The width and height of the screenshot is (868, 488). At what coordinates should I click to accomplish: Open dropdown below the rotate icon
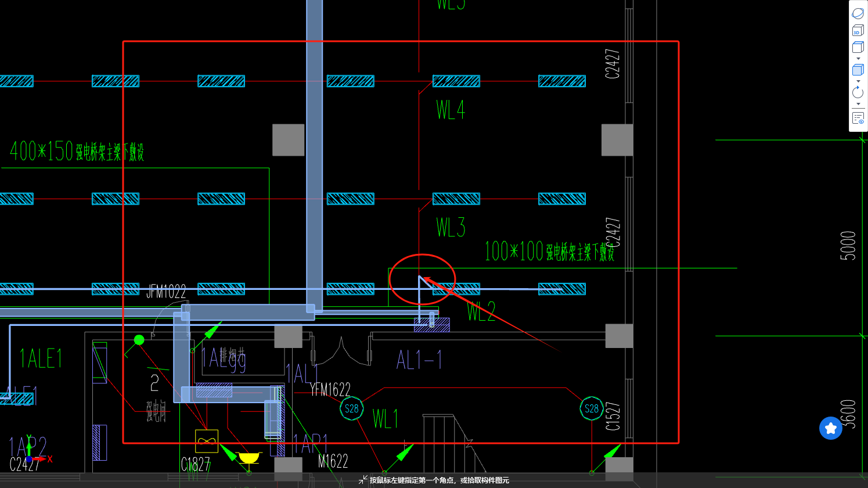click(858, 104)
